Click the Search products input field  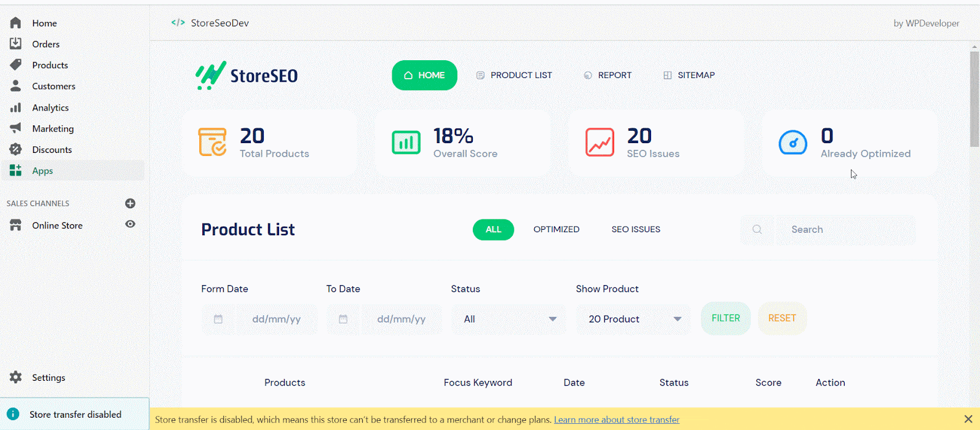pos(846,229)
